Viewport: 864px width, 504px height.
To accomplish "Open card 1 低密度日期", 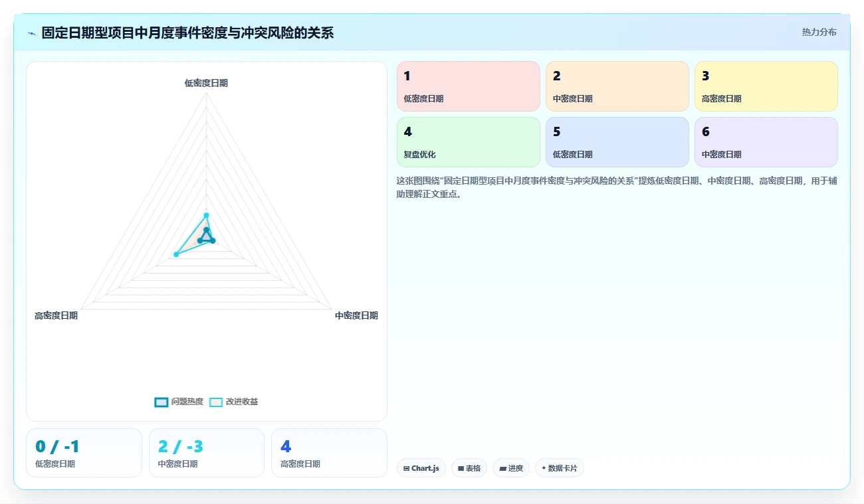I will point(469,86).
